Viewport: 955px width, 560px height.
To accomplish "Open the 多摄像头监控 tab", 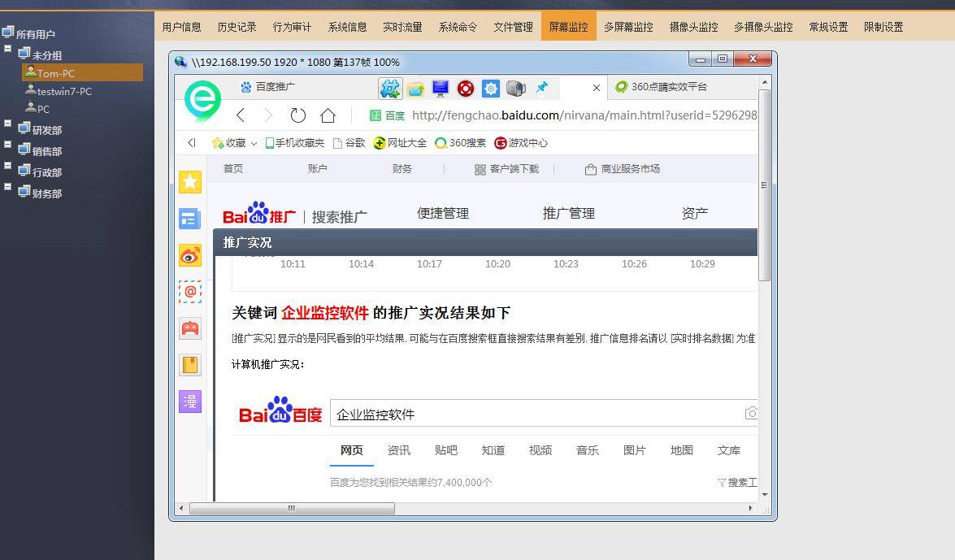I will point(763,27).
